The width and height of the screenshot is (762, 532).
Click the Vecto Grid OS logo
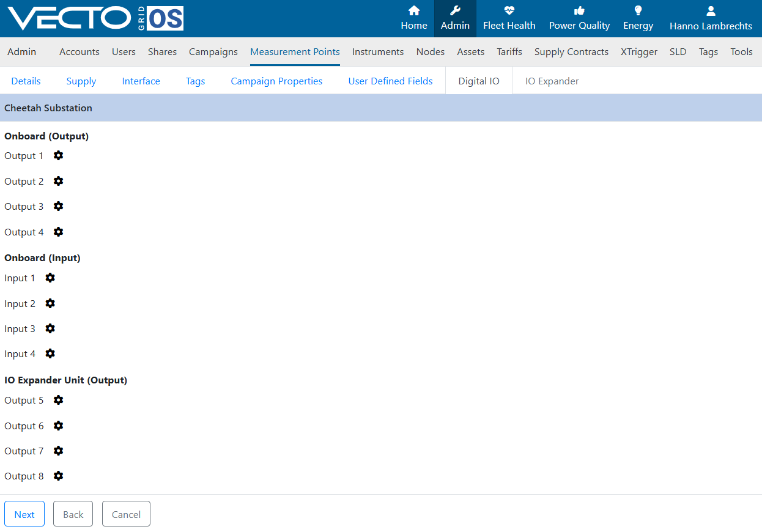coord(95,18)
